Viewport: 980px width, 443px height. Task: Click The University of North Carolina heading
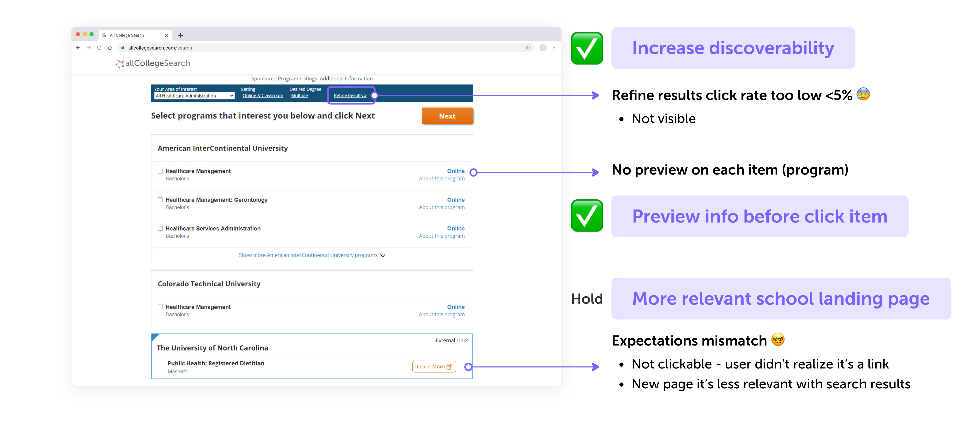212,348
